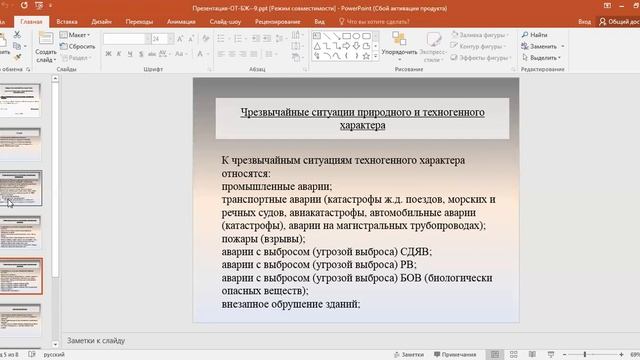Switch to the Слайд-шоу tab

click(225, 22)
